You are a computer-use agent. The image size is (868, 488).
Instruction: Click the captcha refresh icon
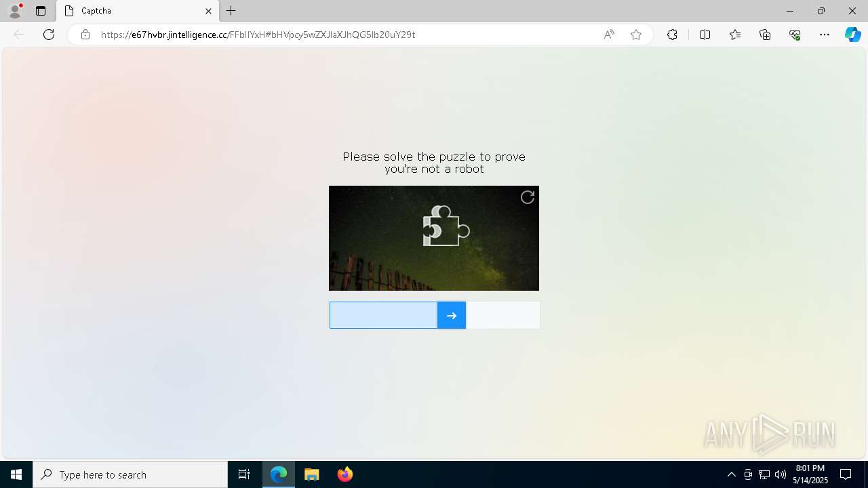528,197
